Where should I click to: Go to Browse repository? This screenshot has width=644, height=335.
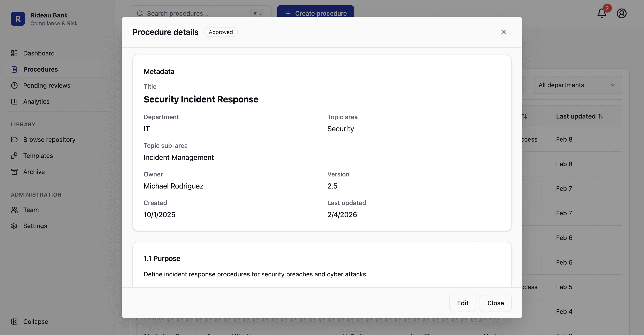pyautogui.click(x=49, y=140)
